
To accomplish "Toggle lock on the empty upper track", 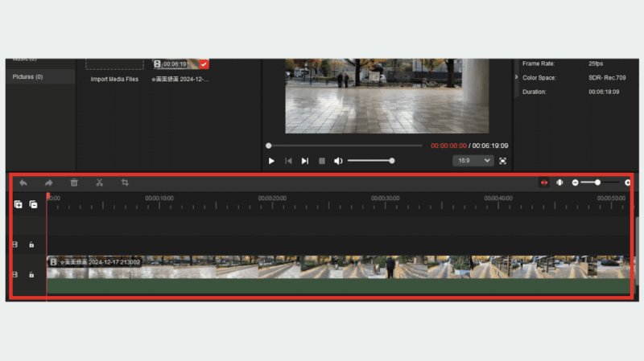I will coord(31,245).
